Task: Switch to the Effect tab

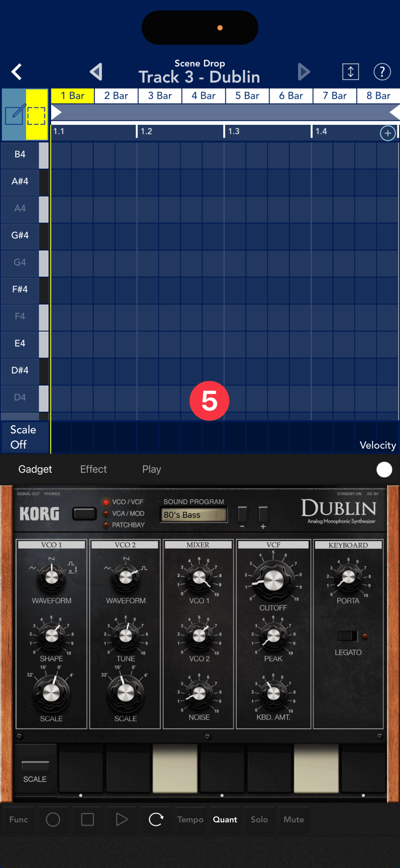Action: pyautogui.click(x=93, y=469)
